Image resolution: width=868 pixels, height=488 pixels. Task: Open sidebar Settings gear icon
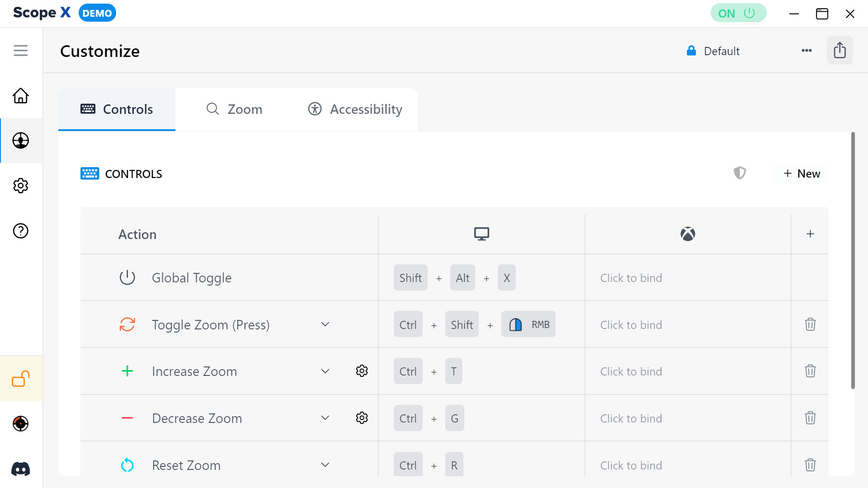21,186
